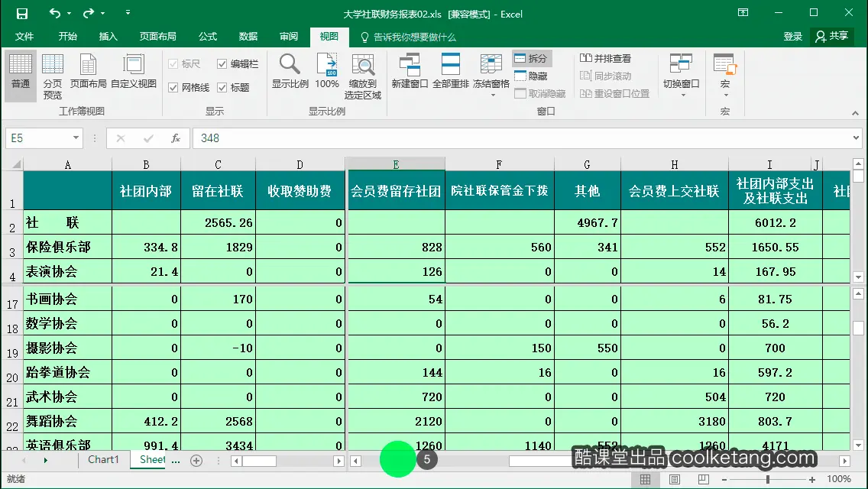The height and width of the screenshot is (489, 868).
Task: Click Page Break Preview status bar icon
Action: tap(704, 480)
